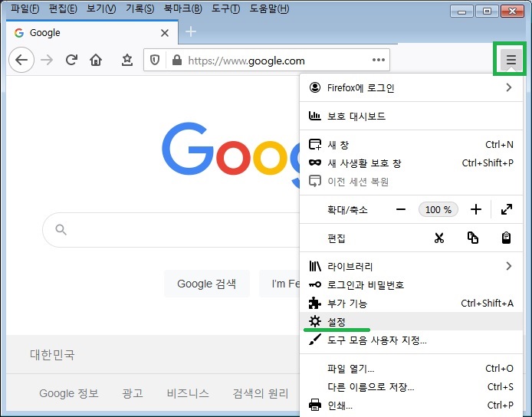
Task: Open the 라이브러리 menu entry
Action: 411,266
